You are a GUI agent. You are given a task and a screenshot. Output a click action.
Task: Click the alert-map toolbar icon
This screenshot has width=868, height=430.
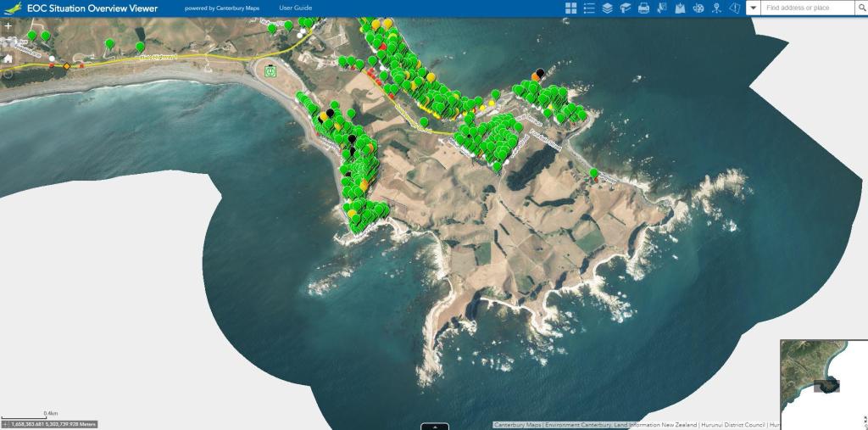coord(735,8)
